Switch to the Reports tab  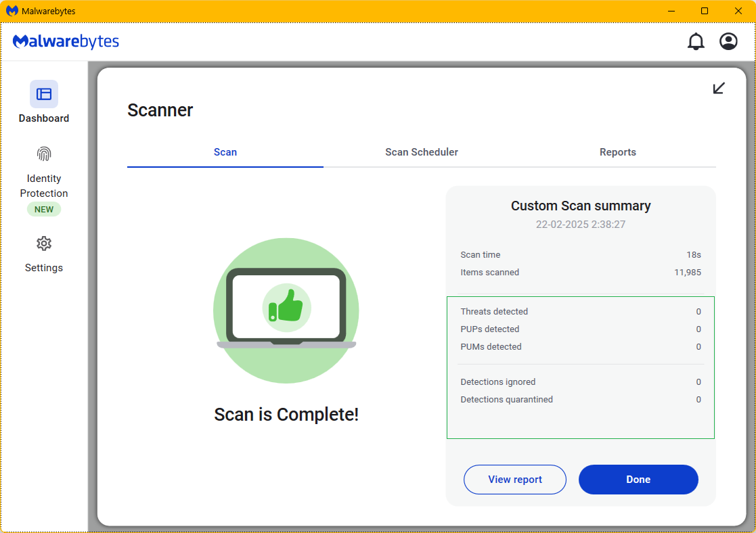[618, 152]
